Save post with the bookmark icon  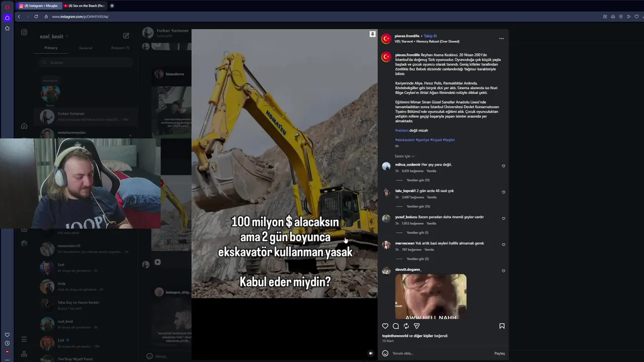click(502, 326)
